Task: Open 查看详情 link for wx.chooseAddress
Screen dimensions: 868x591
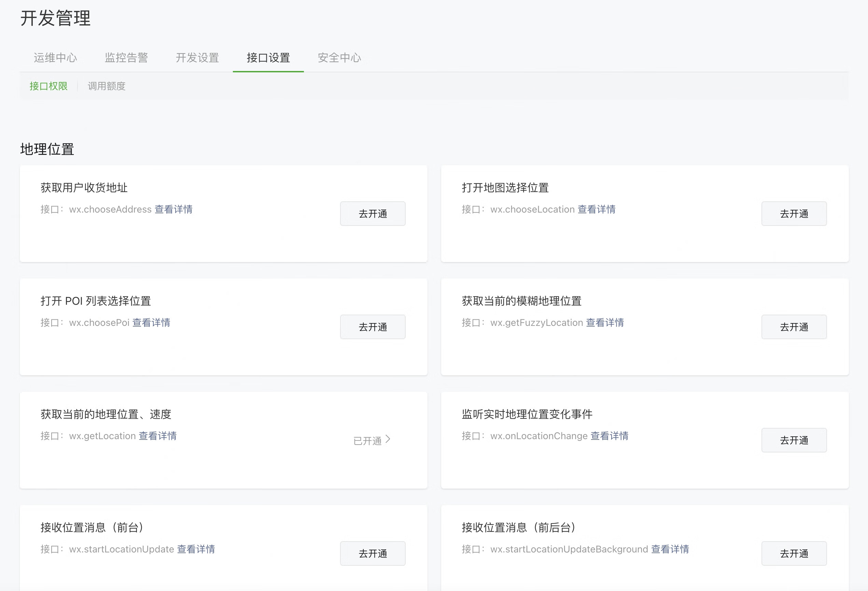Action: pyautogui.click(x=173, y=209)
